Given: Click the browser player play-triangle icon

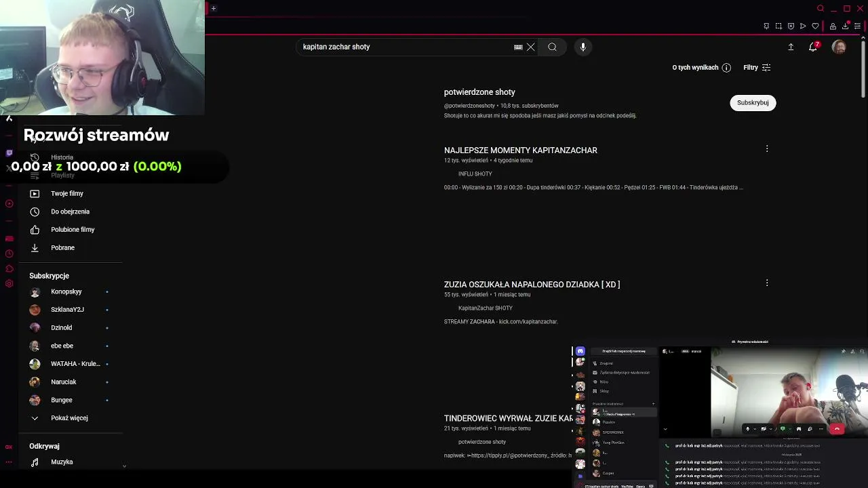Looking at the screenshot, I should 803,26.
